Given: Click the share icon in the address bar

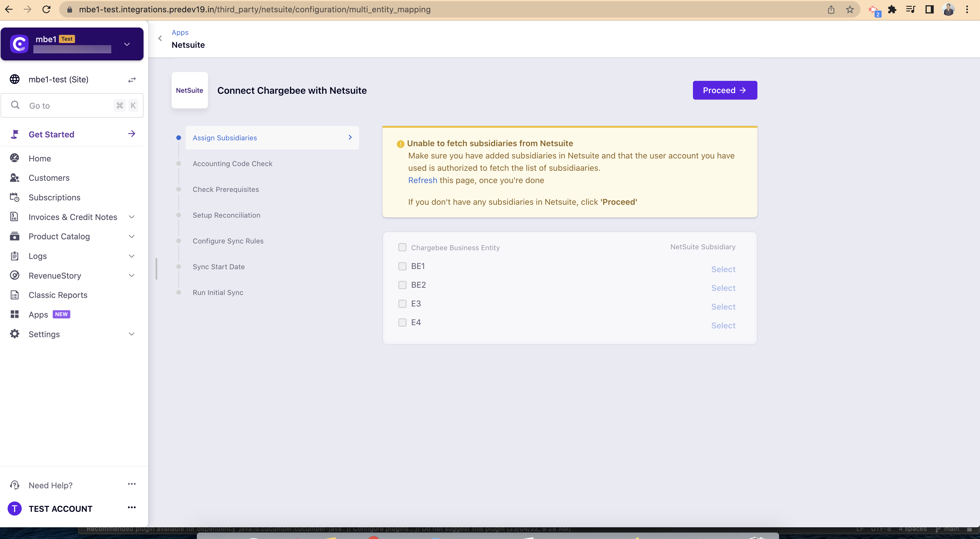Looking at the screenshot, I should (x=831, y=9).
